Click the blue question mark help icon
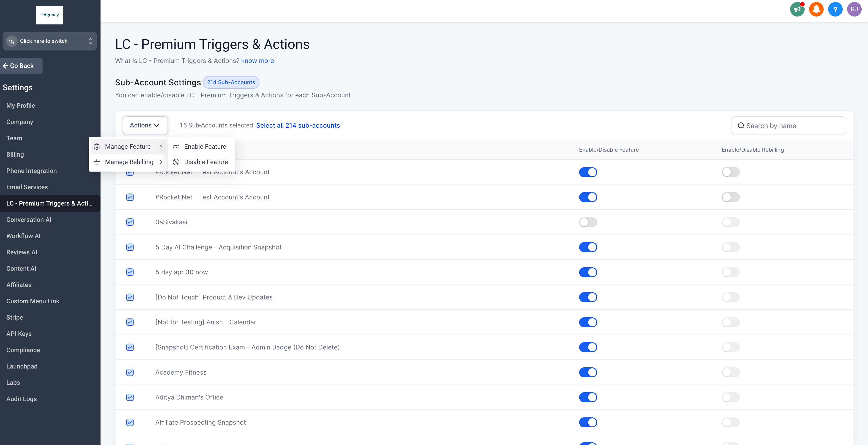 (x=835, y=9)
